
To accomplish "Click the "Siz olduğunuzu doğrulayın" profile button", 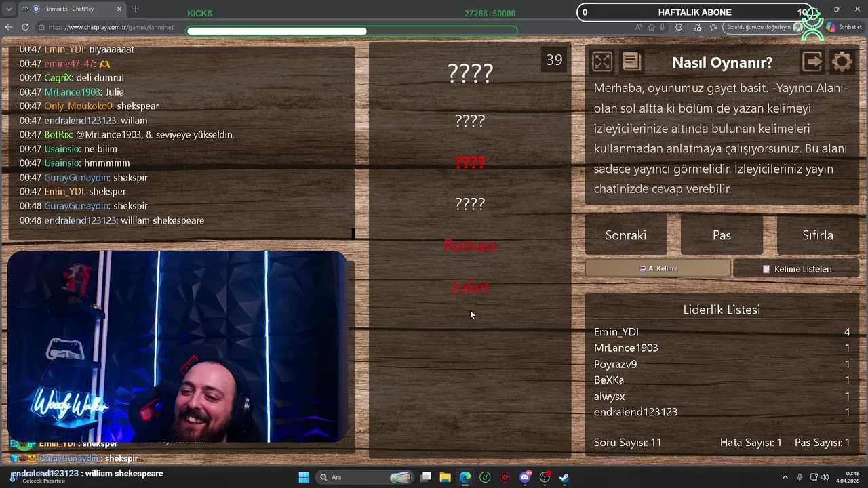I will [764, 27].
